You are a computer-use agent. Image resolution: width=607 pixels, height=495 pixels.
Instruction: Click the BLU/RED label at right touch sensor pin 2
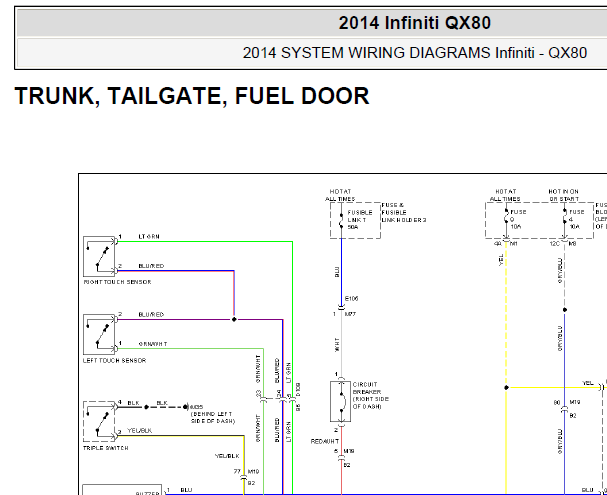[151, 266]
